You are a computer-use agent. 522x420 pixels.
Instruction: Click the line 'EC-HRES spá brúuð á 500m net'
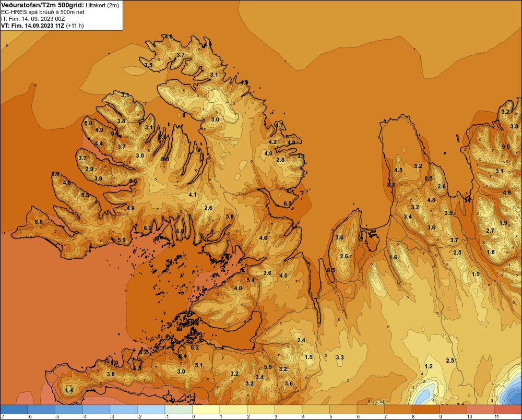point(43,12)
